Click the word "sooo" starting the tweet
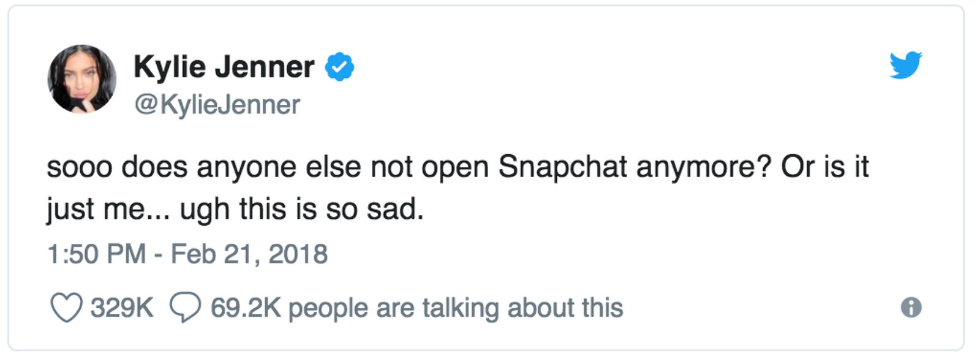The image size is (980, 361). click(x=79, y=167)
